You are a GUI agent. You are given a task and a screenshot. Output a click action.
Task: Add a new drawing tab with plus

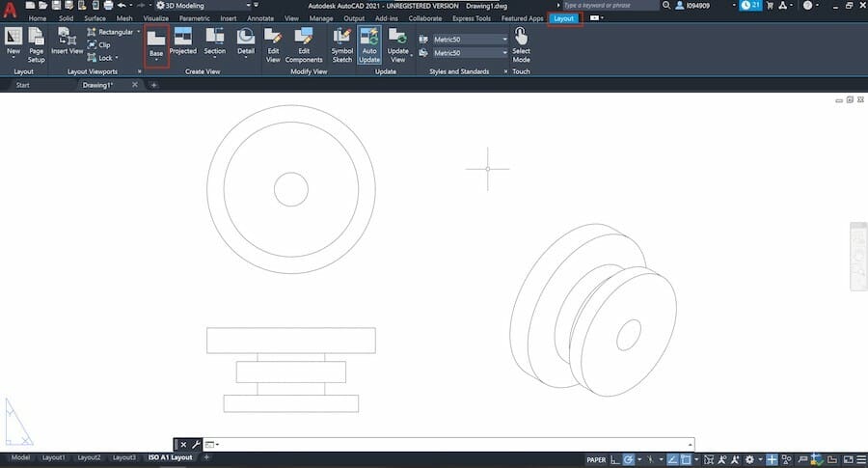(x=154, y=85)
